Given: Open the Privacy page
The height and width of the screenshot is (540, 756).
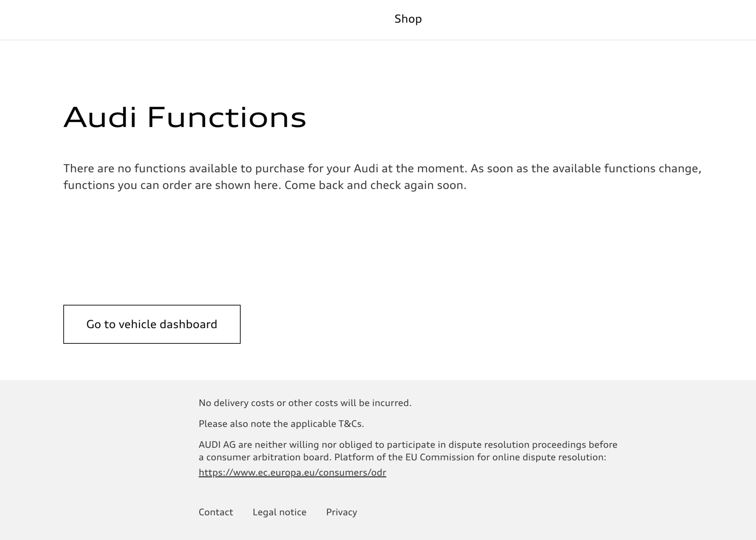Looking at the screenshot, I should (x=341, y=512).
